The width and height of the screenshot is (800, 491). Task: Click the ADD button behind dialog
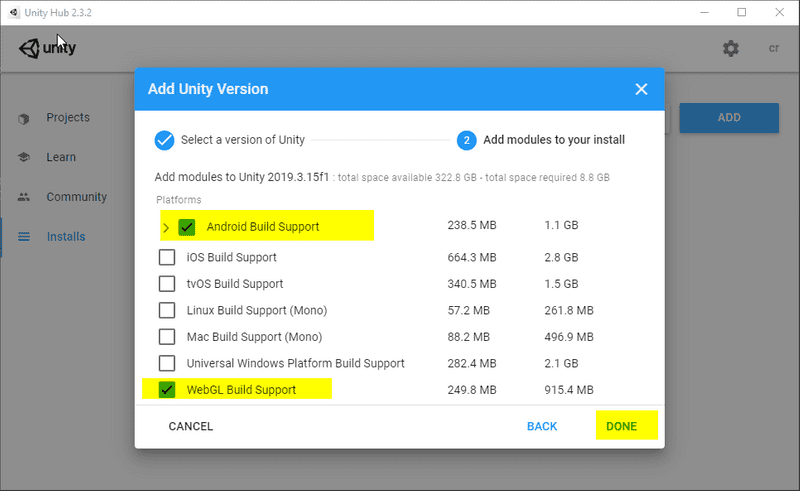pos(729,118)
